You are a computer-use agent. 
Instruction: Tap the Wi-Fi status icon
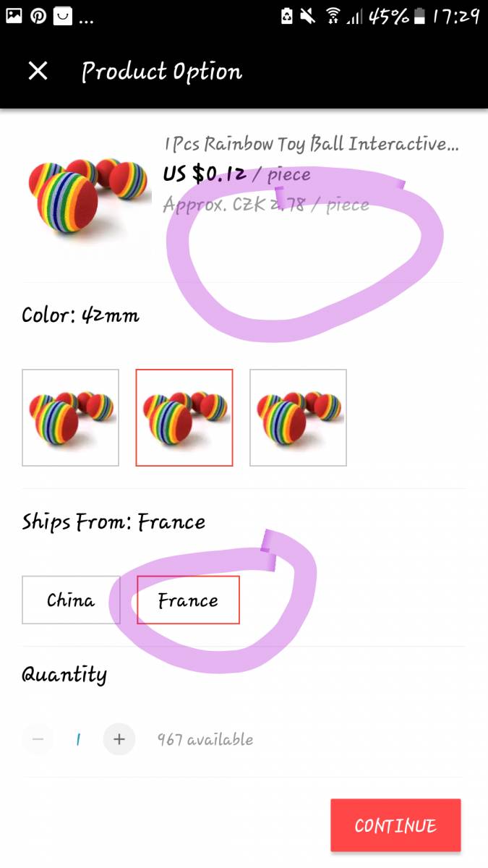click(333, 16)
